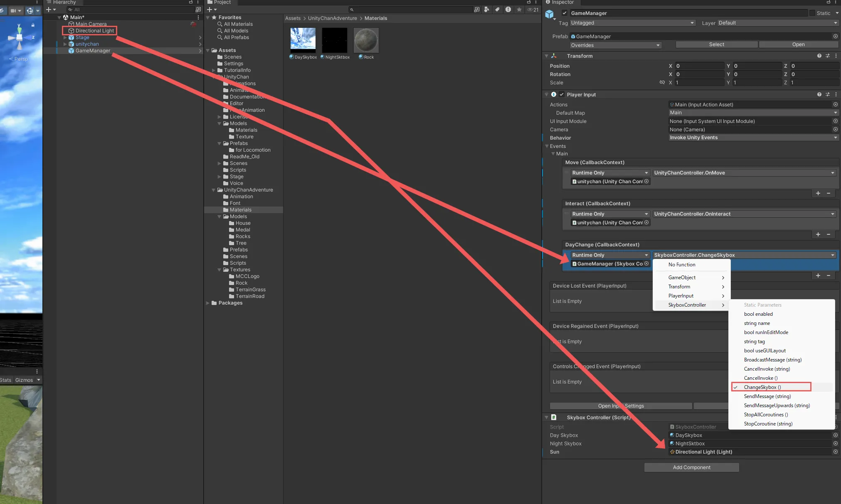Click the SkyboxController submenu arrow icon
841x504 pixels.
click(x=723, y=305)
